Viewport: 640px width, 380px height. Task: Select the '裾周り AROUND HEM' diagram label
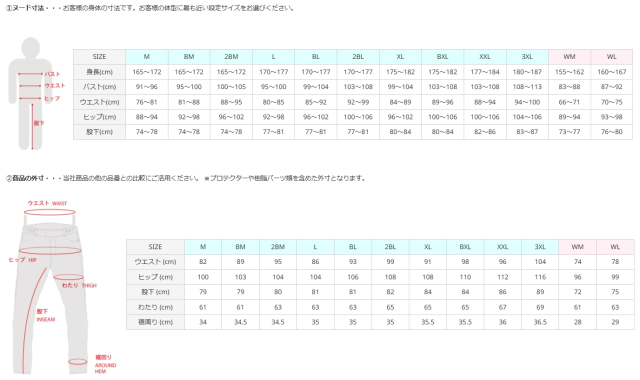105,364
